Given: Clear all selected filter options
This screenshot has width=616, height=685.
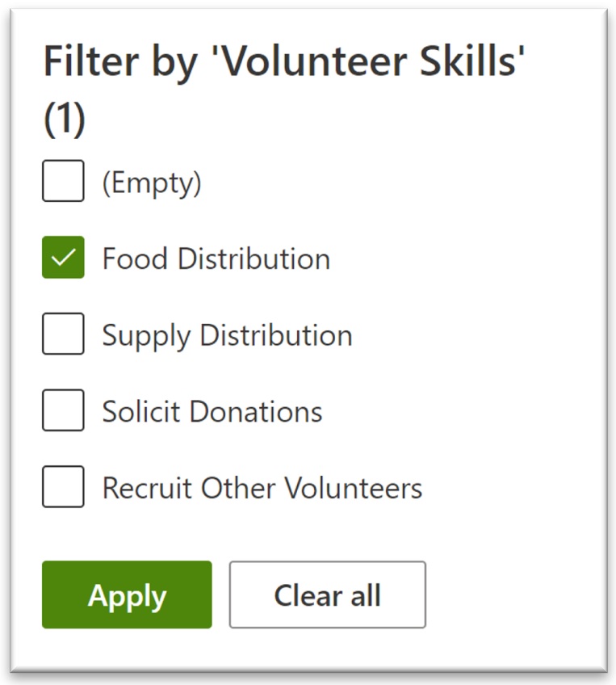Looking at the screenshot, I should 327,595.
